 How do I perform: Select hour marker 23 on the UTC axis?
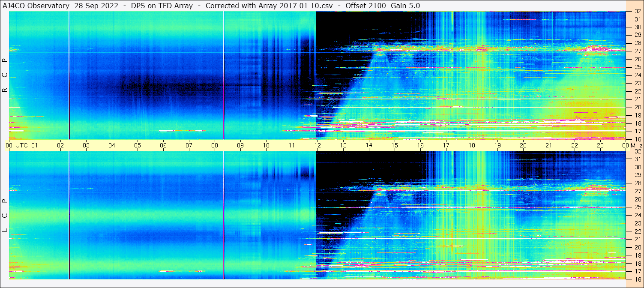click(600, 145)
